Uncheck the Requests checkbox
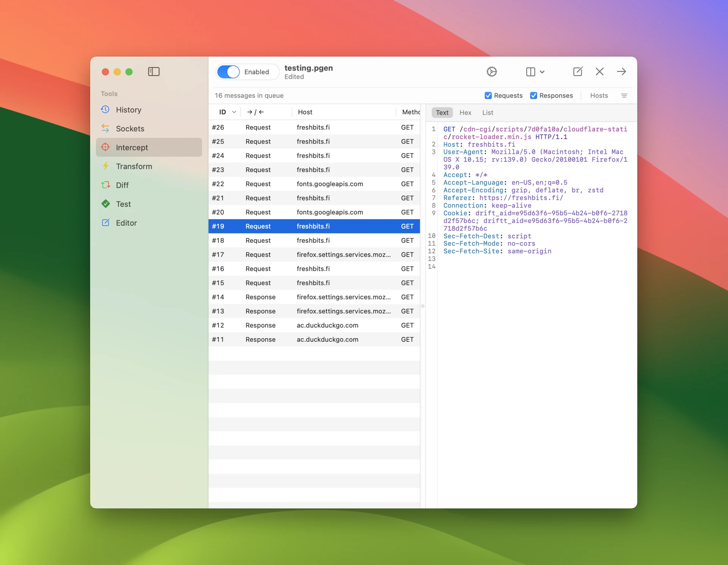The height and width of the screenshot is (565, 728). click(x=488, y=96)
